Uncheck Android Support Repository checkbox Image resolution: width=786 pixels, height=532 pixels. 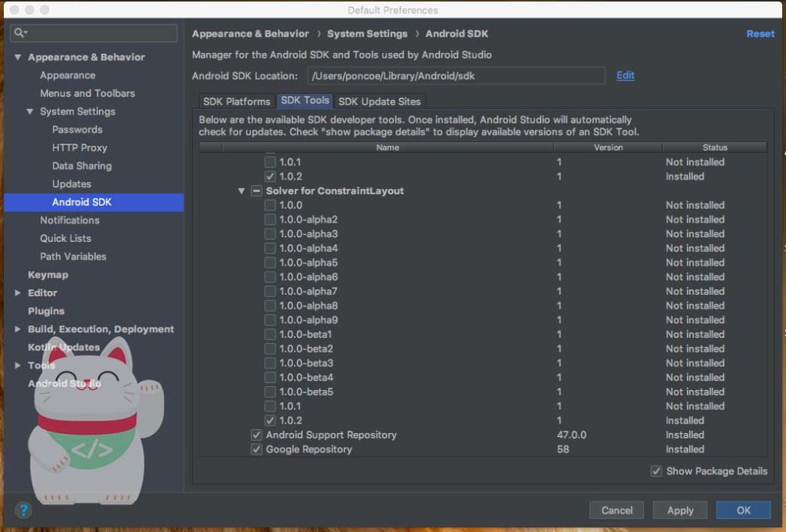pos(256,435)
